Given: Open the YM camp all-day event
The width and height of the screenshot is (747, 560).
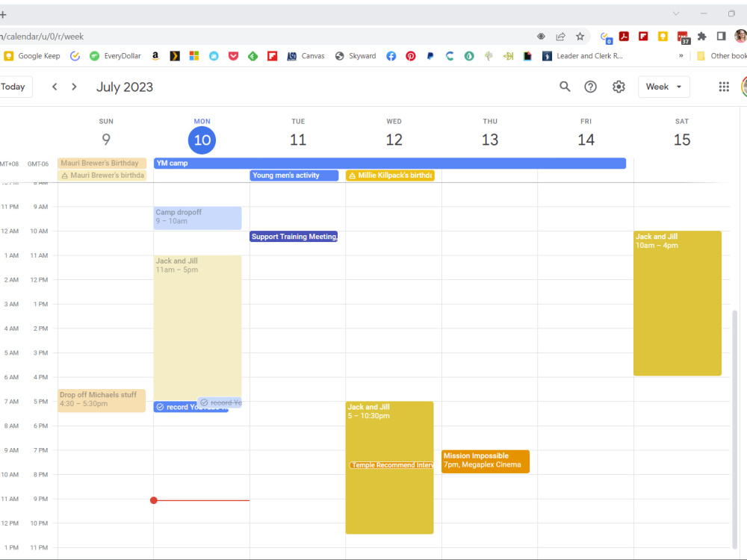Looking at the screenshot, I should (x=390, y=164).
